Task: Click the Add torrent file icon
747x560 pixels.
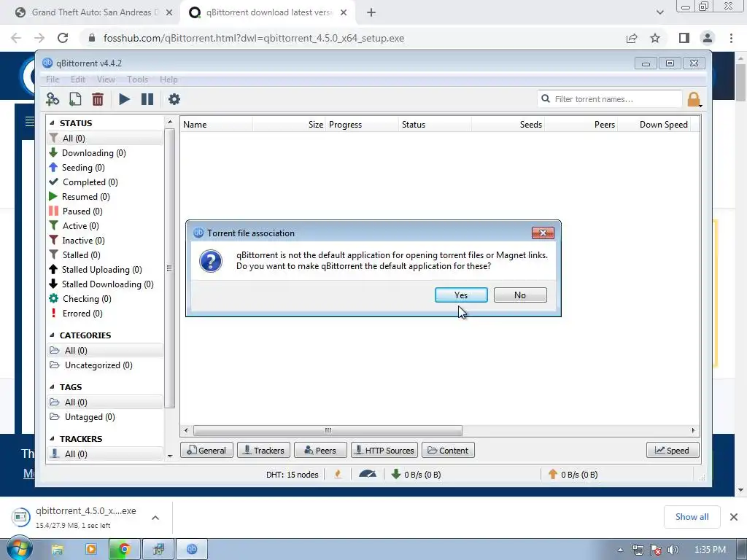Action: (x=75, y=99)
